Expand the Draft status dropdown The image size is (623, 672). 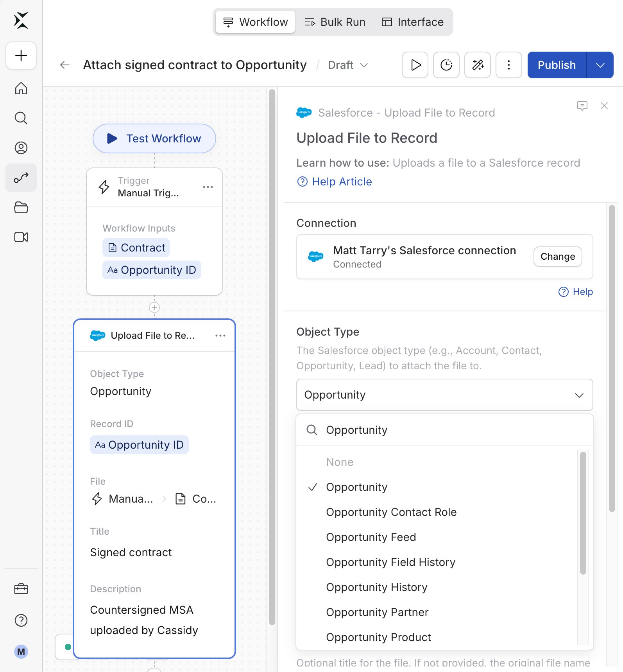[x=348, y=65]
